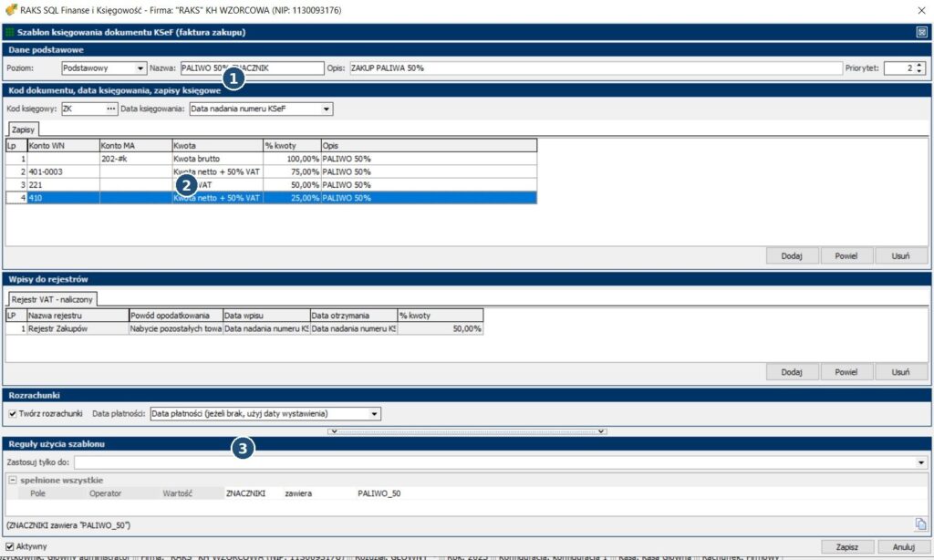Click the copy rules icon near filter summary
934x560 pixels.
click(920, 524)
